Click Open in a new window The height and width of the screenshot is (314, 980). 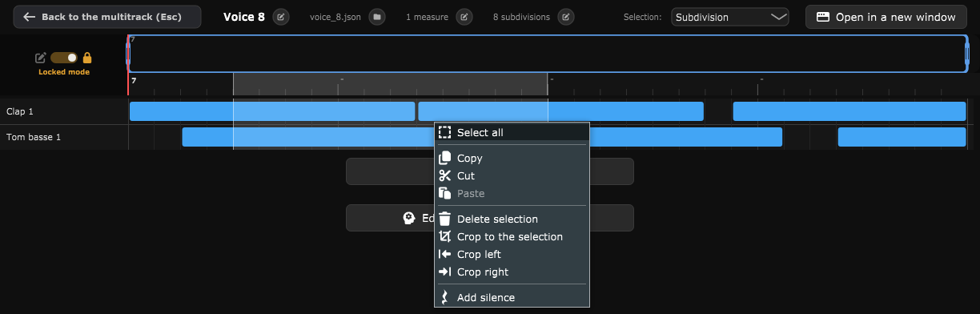point(886,17)
